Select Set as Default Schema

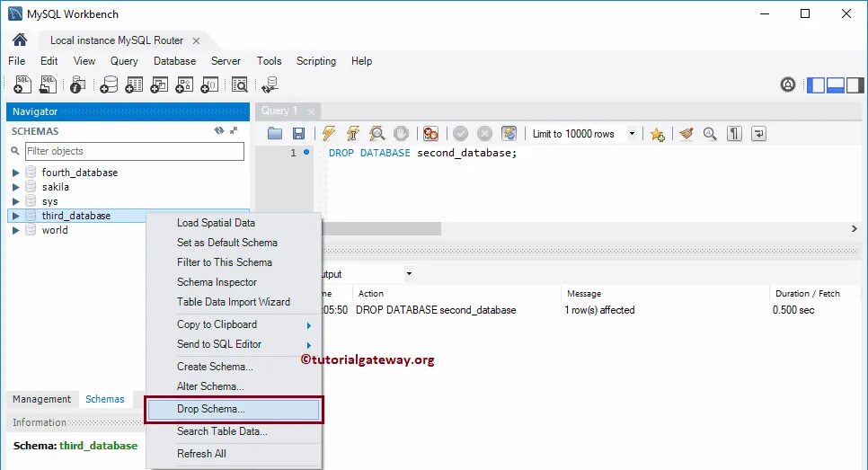(x=235, y=243)
